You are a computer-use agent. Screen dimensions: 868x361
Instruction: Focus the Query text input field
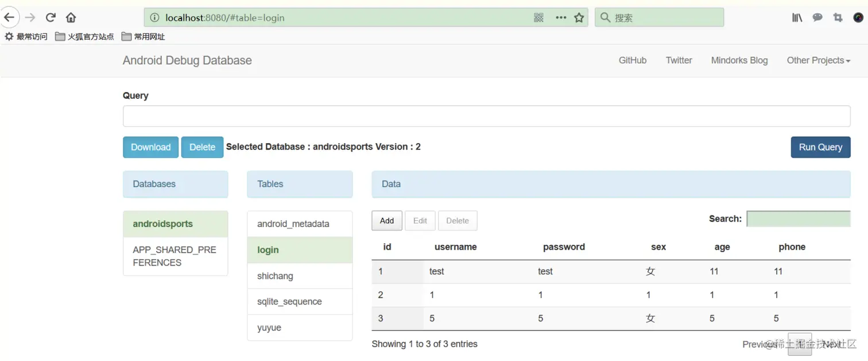point(486,116)
